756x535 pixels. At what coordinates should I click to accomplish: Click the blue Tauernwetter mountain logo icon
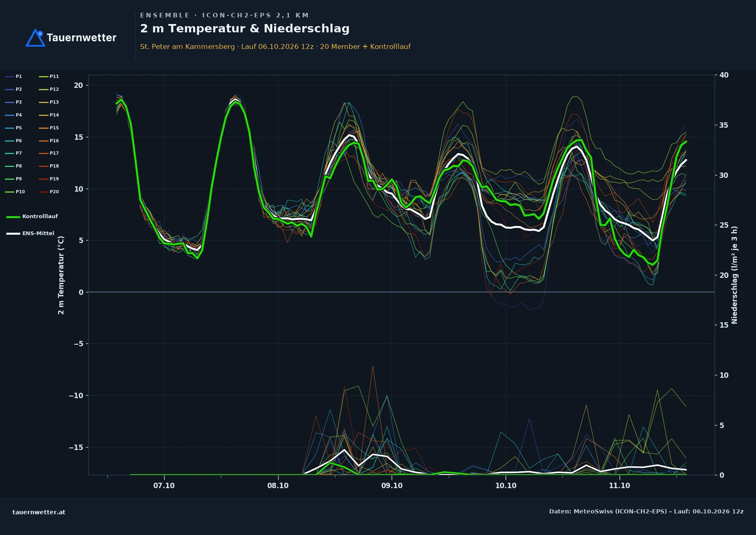pos(35,38)
